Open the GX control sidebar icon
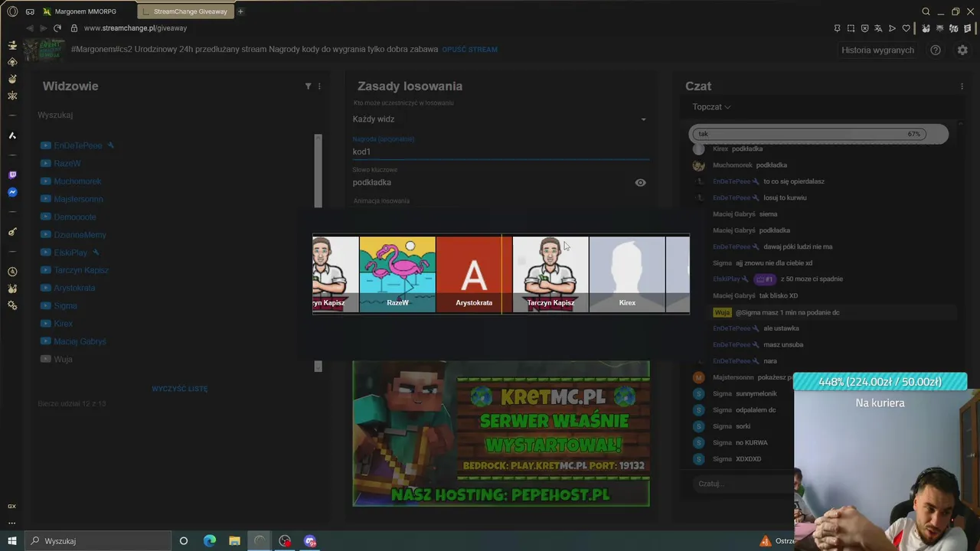This screenshot has height=551, width=980. tap(12, 506)
